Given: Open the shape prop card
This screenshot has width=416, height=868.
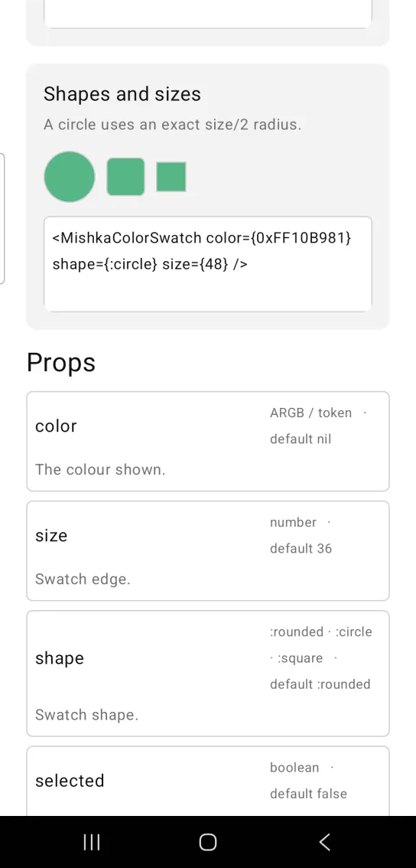Looking at the screenshot, I should point(208,674).
